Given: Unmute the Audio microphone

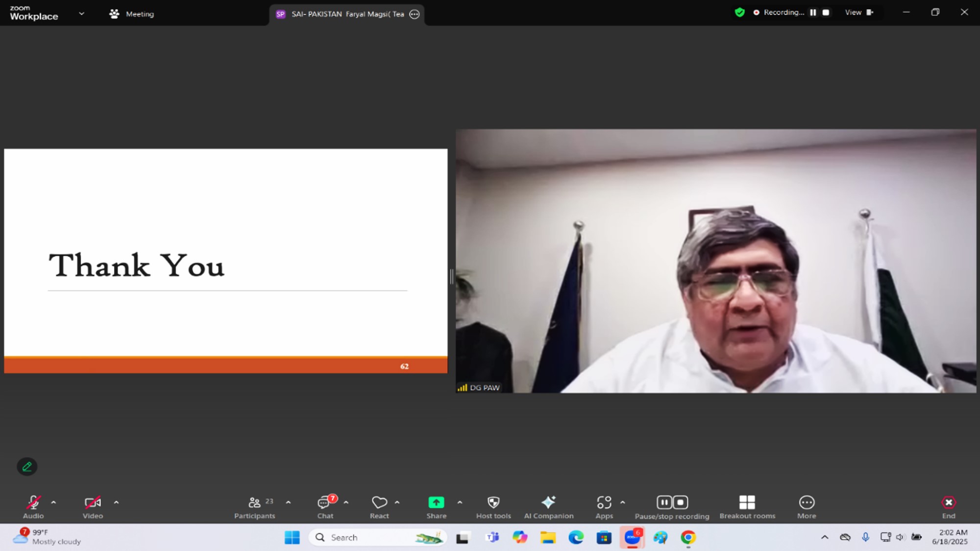Looking at the screenshot, I should (33, 507).
